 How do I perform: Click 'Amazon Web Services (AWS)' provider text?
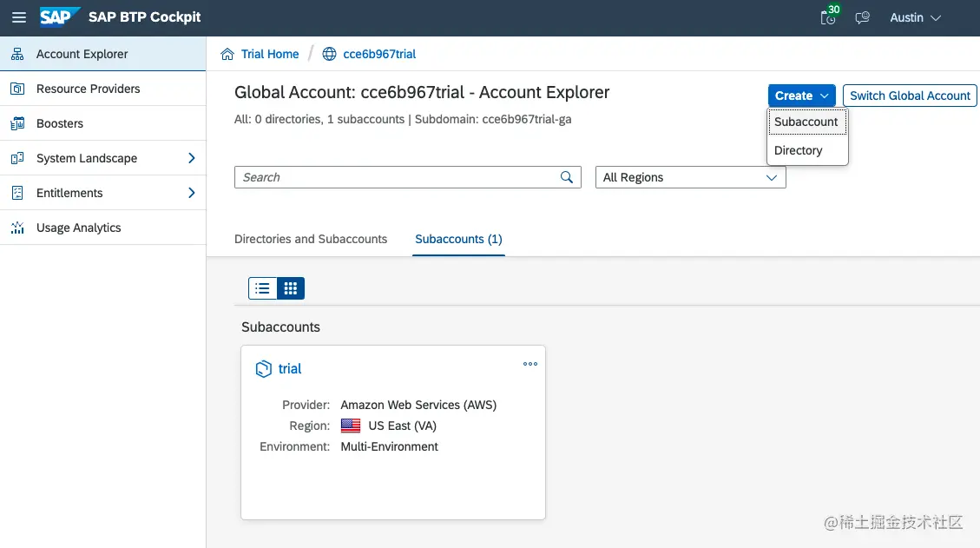[418, 405]
